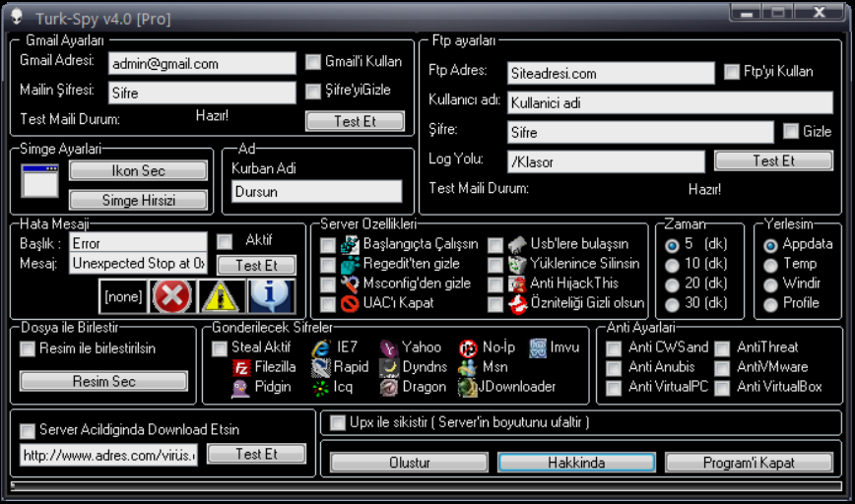Focus the Log Yolu /Klasor field

tap(607, 161)
